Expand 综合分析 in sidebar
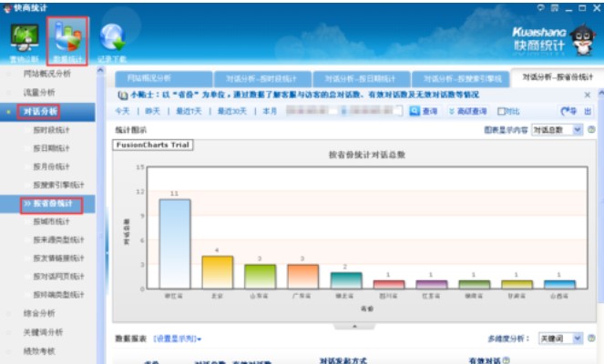Viewport: 604px width, 364px height. 39,313
